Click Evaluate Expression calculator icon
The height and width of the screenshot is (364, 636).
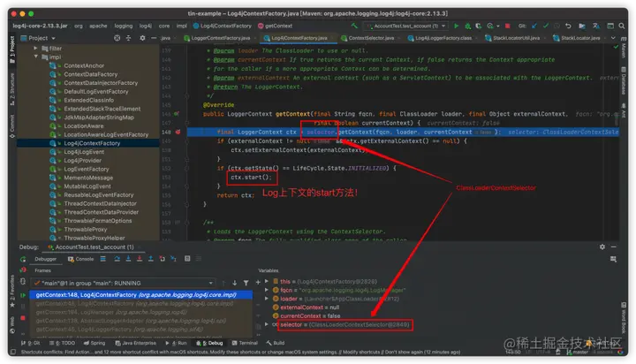click(187, 259)
